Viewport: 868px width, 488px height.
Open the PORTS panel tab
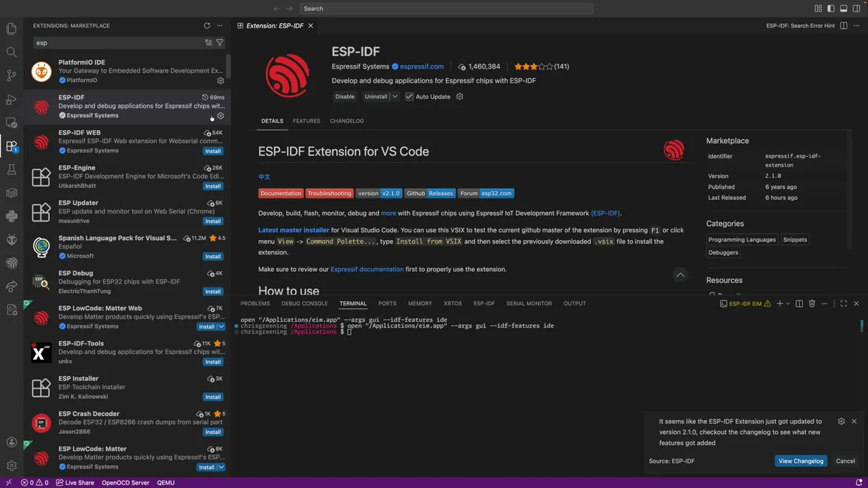pos(387,304)
